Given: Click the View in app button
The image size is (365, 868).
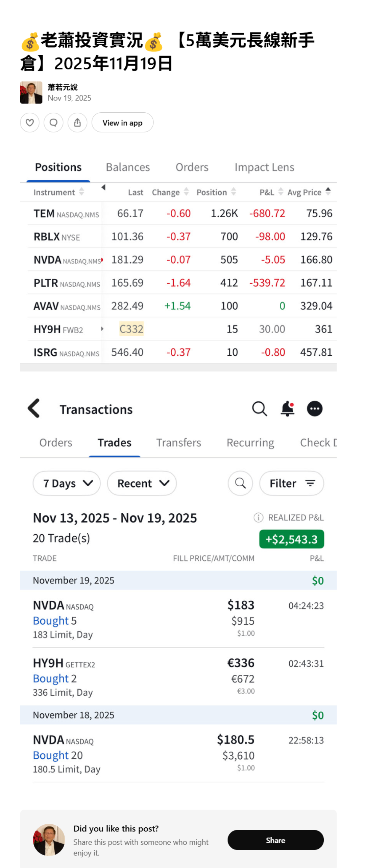Looking at the screenshot, I should pyautogui.click(x=122, y=122).
